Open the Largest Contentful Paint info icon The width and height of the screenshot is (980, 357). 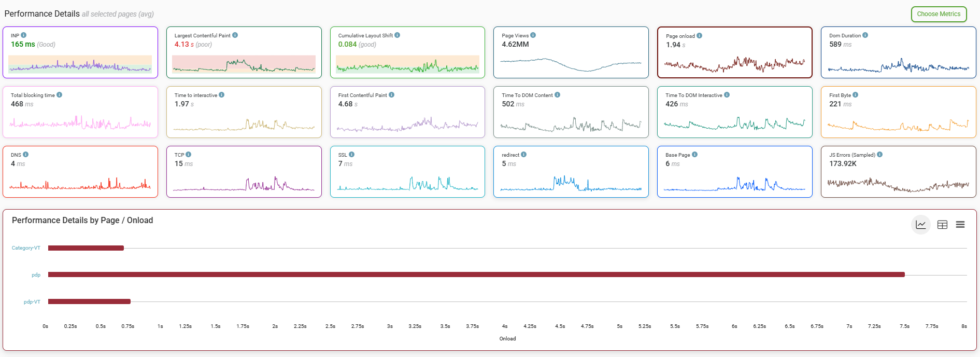click(x=235, y=35)
